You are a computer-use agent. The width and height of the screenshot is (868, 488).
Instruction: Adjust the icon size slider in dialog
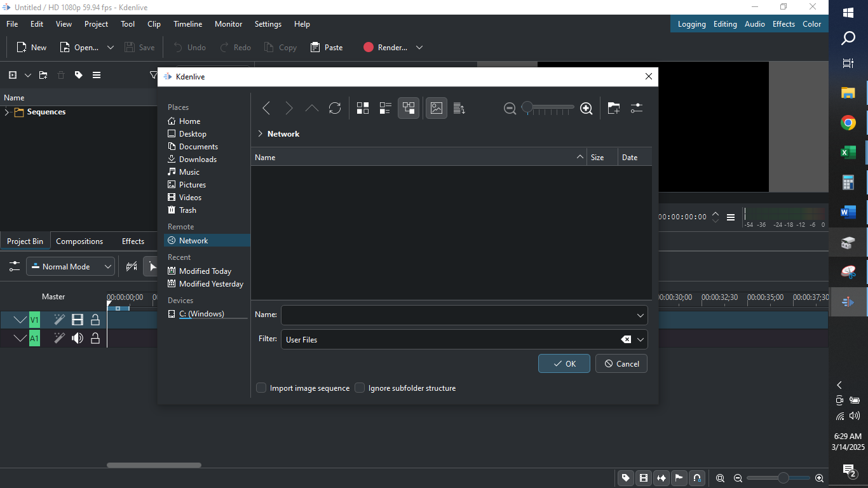point(548,109)
